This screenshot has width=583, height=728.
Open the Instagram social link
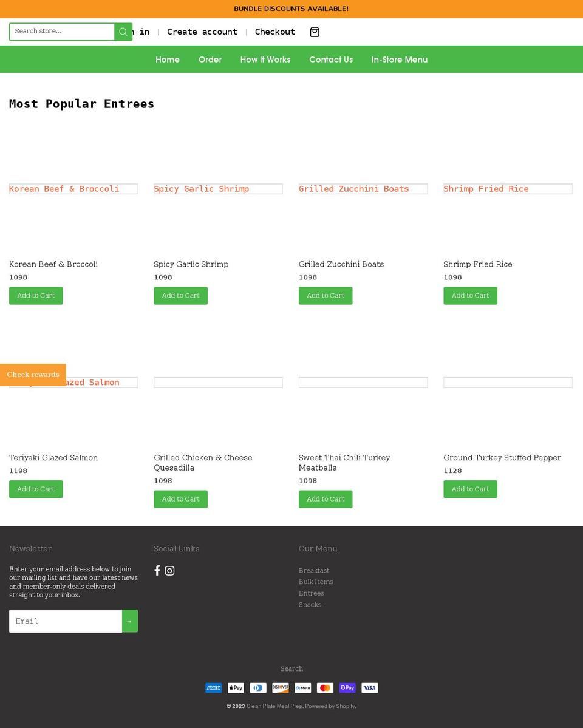[x=169, y=571]
